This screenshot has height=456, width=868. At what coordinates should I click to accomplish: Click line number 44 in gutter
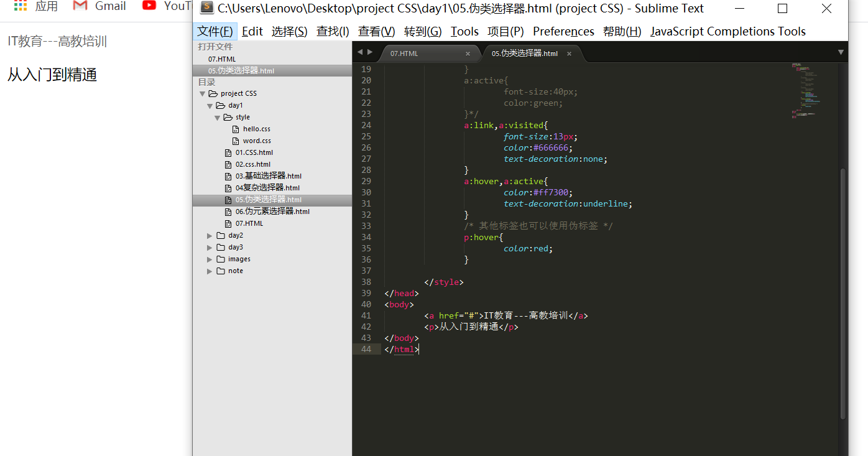366,349
